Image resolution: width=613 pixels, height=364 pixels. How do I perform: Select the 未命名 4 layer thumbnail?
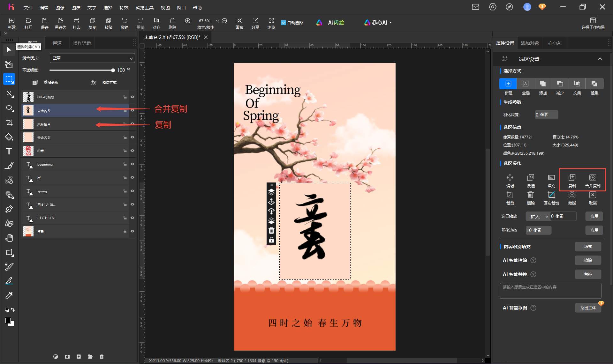[x=28, y=124]
